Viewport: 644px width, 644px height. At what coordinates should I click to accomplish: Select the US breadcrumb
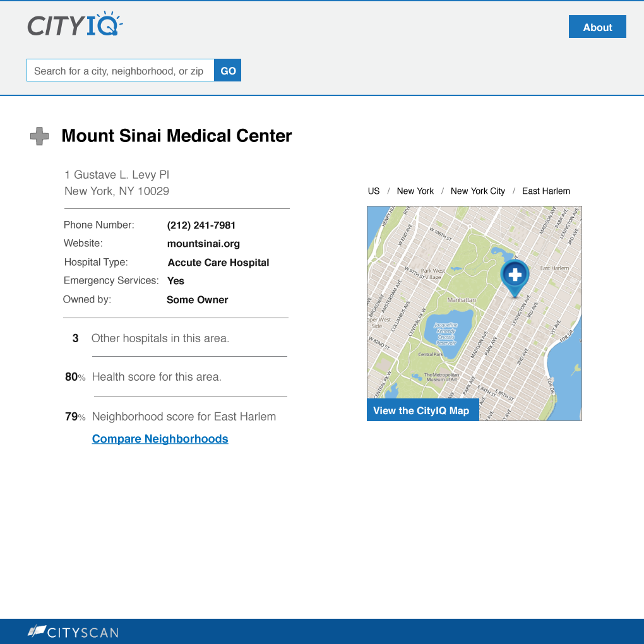[374, 191]
